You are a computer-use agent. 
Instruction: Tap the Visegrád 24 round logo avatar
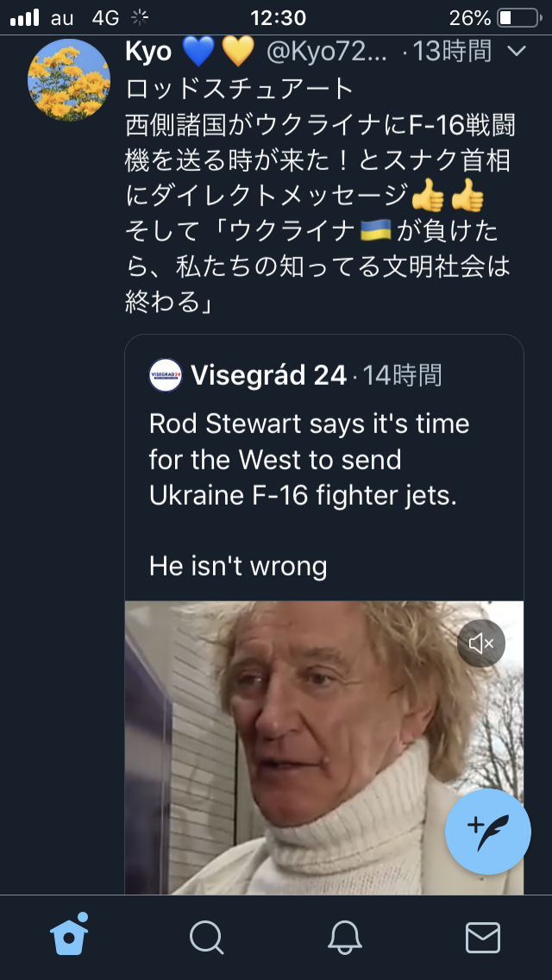pyautogui.click(x=166, y=375)
